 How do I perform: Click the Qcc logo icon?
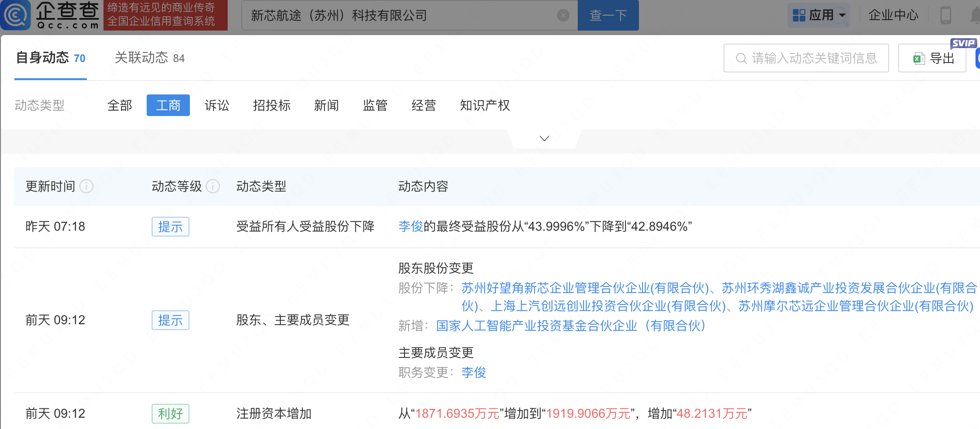click(16, 15)
